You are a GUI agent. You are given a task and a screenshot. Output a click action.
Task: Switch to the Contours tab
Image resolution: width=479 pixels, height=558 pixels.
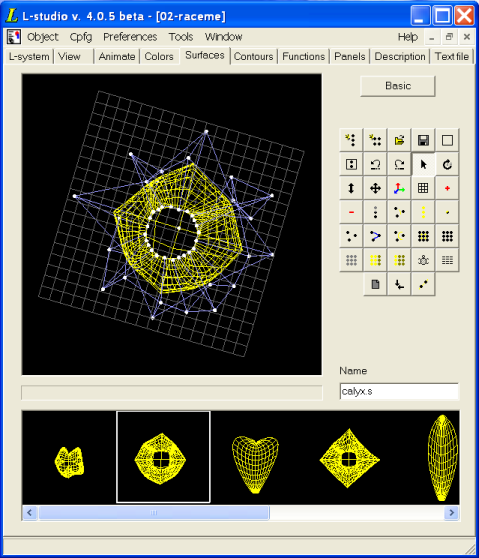253,57
